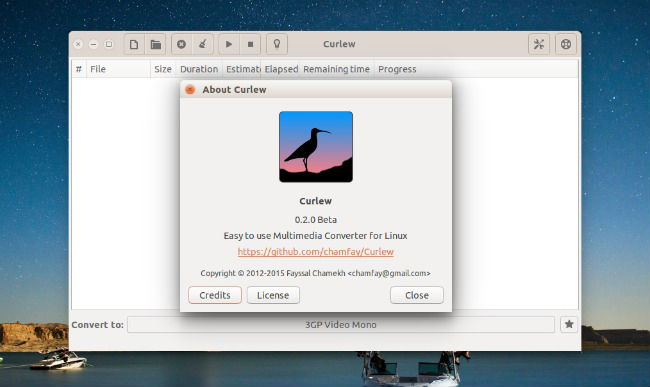Clear the file list with broom icon
This screenshot has width=650, height=387.
point(203,44)
